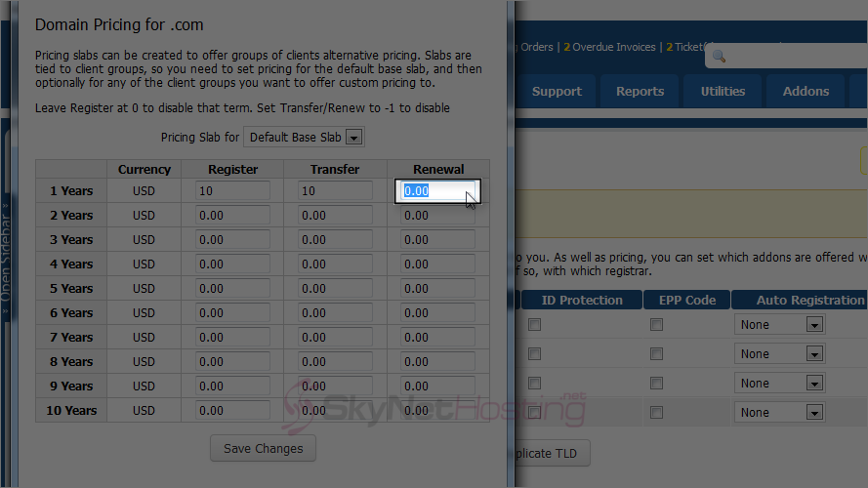Focus 2 Years Transfer field
This screenshot has width=868, height=488.
(335, 216)
